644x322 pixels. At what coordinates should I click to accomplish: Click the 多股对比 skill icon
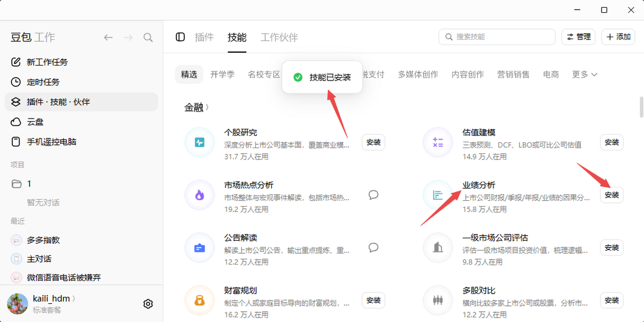click(438, 300)
